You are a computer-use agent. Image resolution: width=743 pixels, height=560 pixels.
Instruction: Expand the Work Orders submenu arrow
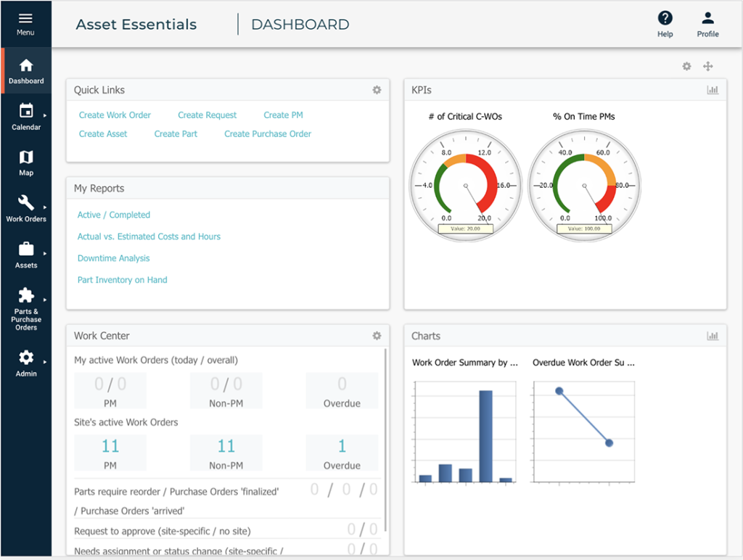[x=45, y=207]
